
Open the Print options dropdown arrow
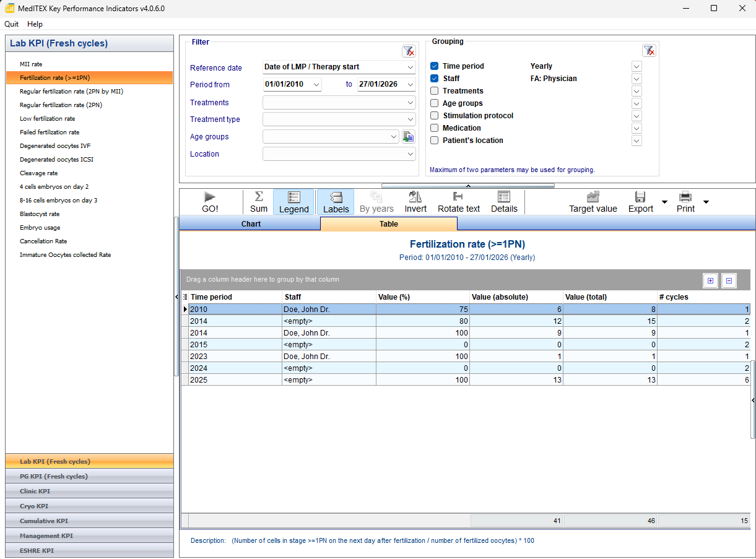pos(706,202)
